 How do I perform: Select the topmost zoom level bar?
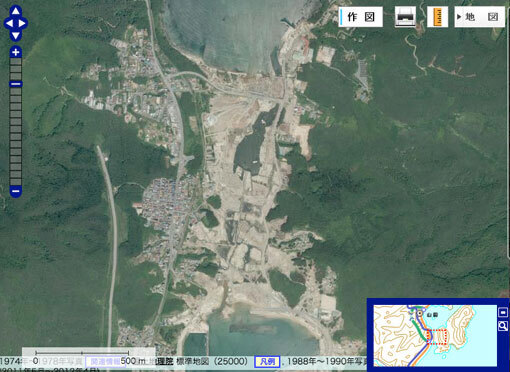16,62
